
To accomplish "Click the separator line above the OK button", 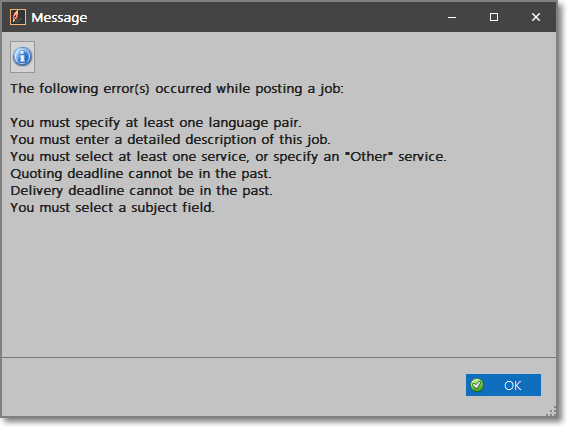I will pos(279,358).
